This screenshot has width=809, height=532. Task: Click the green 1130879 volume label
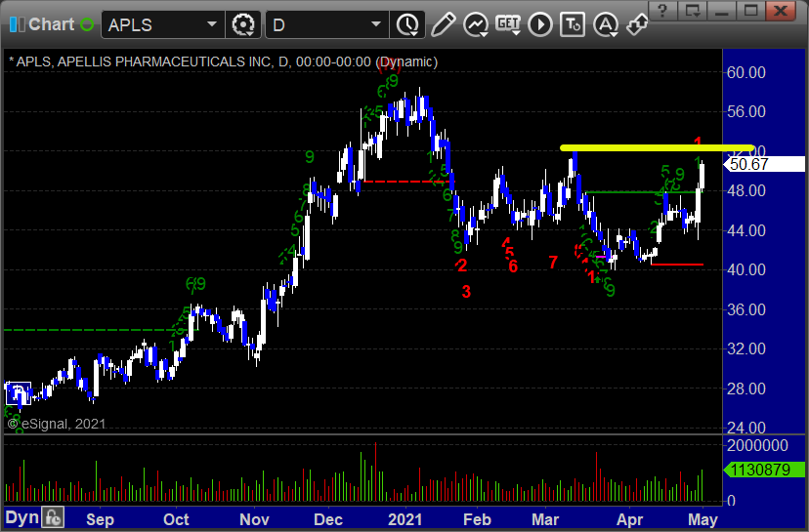pos(764,470)
